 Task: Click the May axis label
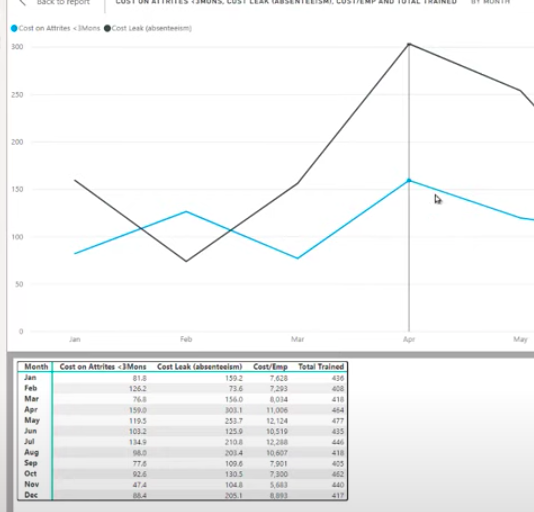(x=520, y=339)
